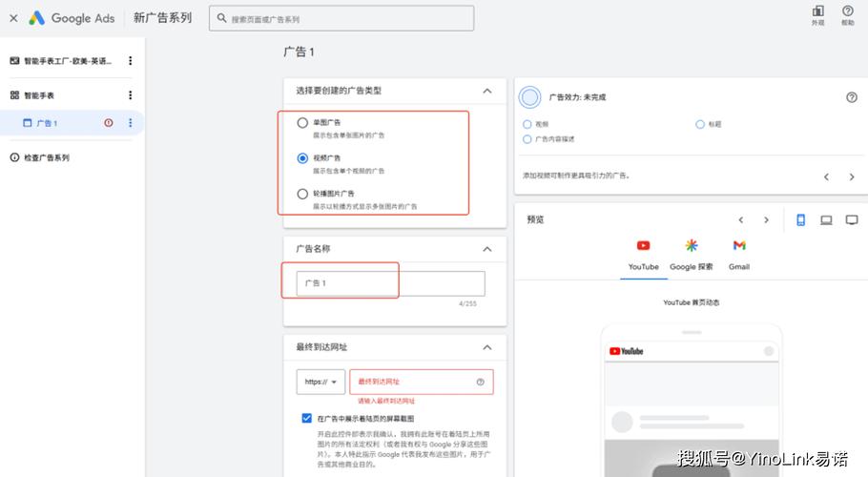Show the previous ad strength tip
The image size is (868, 477).
point(826,177)
